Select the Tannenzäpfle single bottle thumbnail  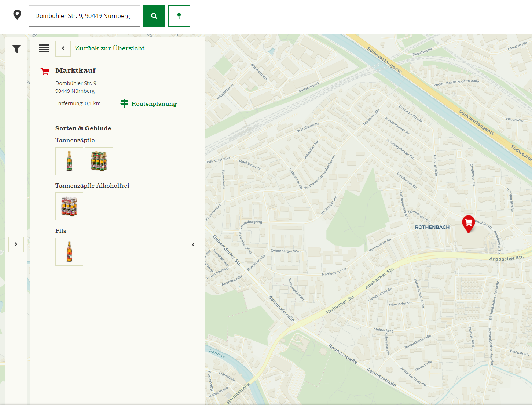pyautogui.click(x=69, y=161)
